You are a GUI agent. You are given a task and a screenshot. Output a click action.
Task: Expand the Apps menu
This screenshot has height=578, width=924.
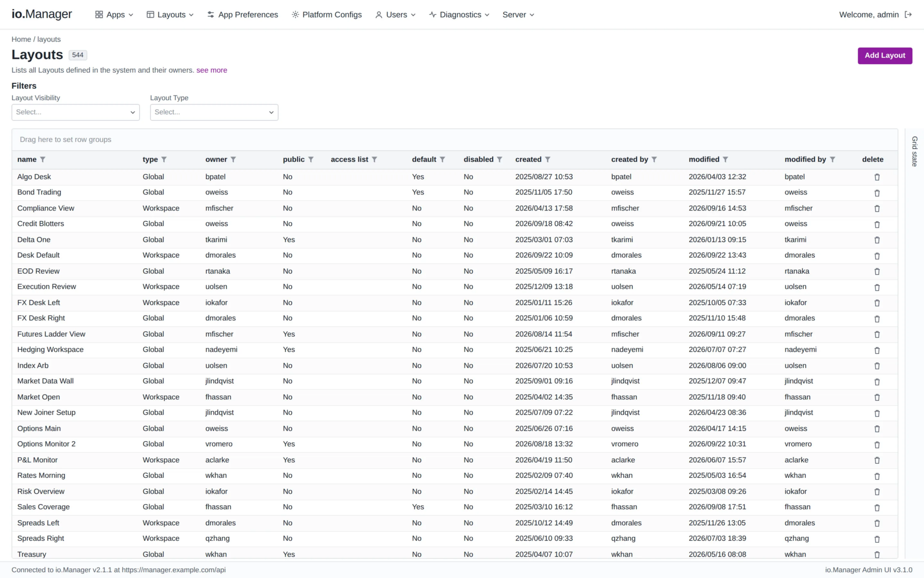click(114, 14)
